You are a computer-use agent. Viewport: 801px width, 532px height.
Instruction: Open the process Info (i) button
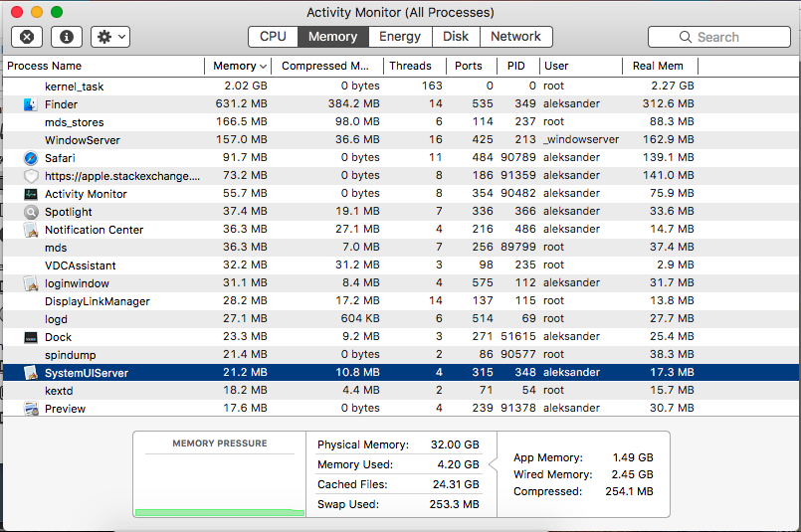(x=67, y=37)
